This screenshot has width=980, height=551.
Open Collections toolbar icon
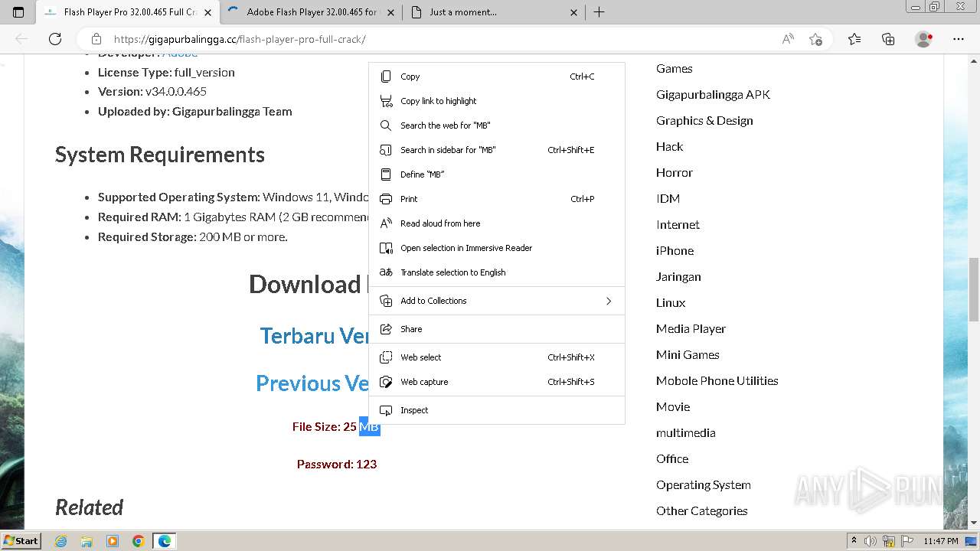[x=888, y=39]
